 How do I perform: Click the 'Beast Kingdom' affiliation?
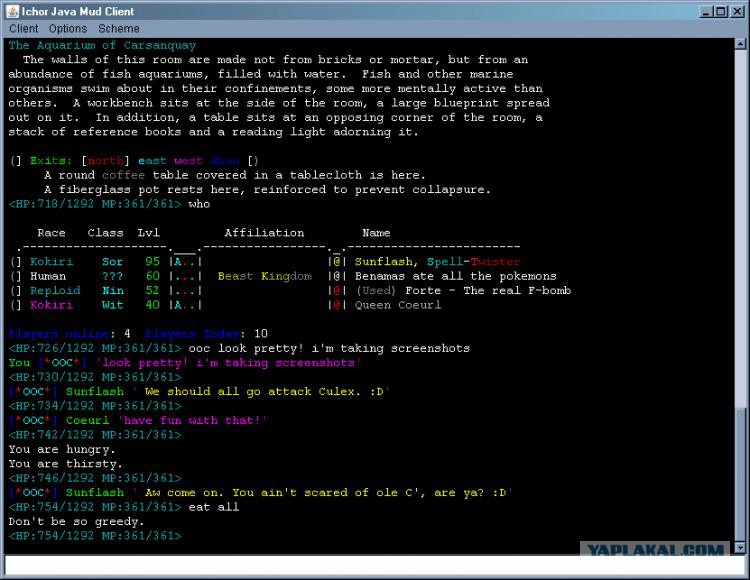pos(265,276)
